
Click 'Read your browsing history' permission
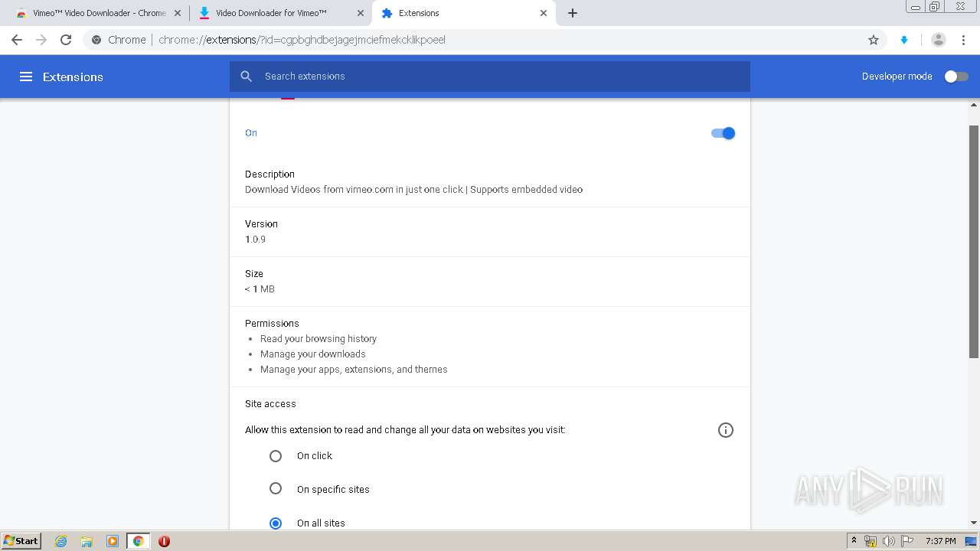coord(318,338)
